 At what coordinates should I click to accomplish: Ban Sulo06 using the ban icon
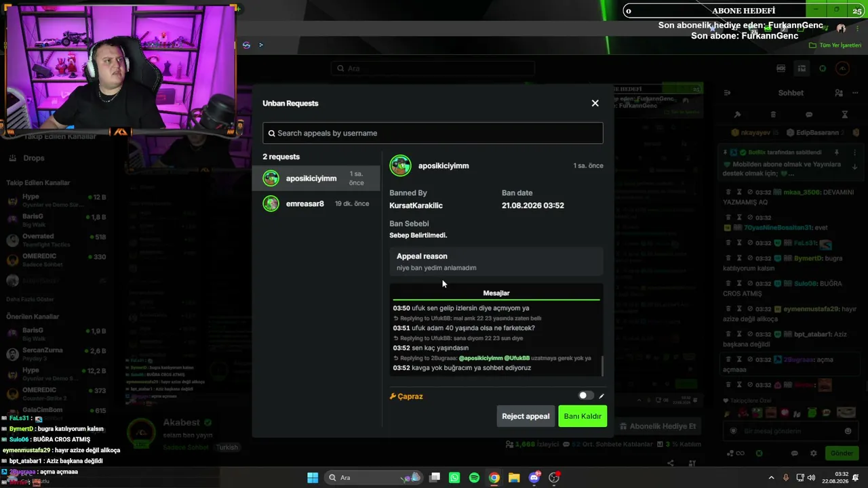coord(751,283)
